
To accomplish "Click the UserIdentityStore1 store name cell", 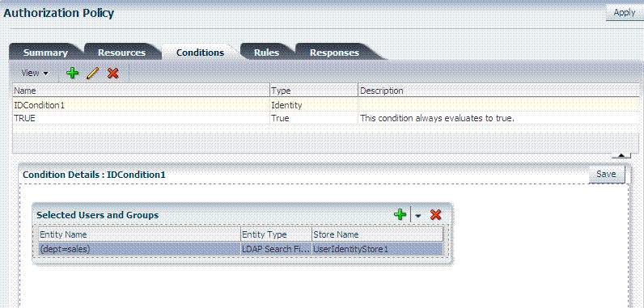I will tap(378, 248).
